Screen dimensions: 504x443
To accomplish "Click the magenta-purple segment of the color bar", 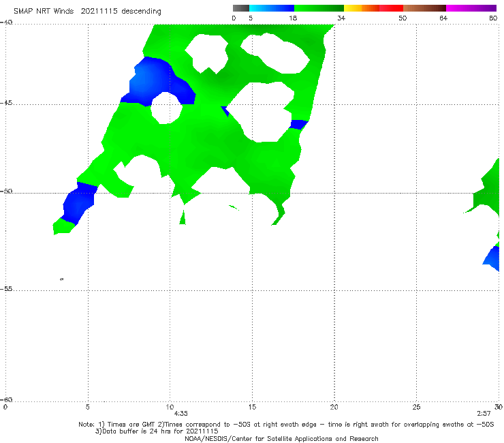I will 471,8.
